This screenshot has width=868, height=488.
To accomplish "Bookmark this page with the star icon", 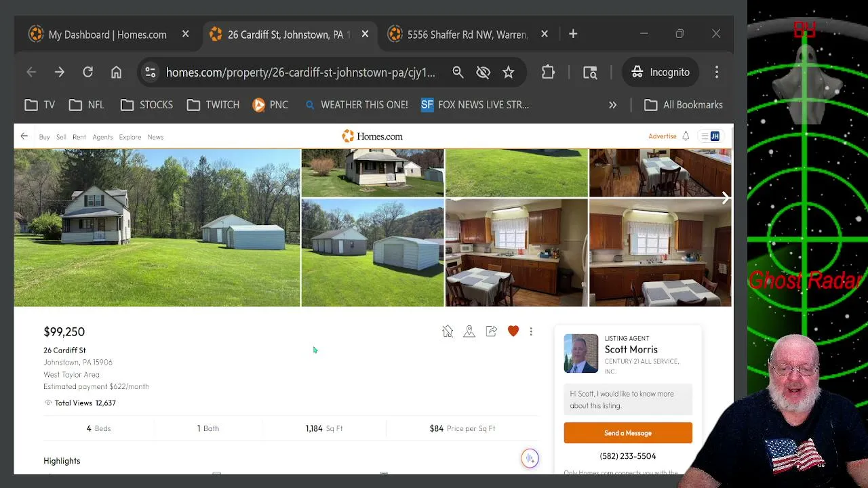I will (509, 72).
